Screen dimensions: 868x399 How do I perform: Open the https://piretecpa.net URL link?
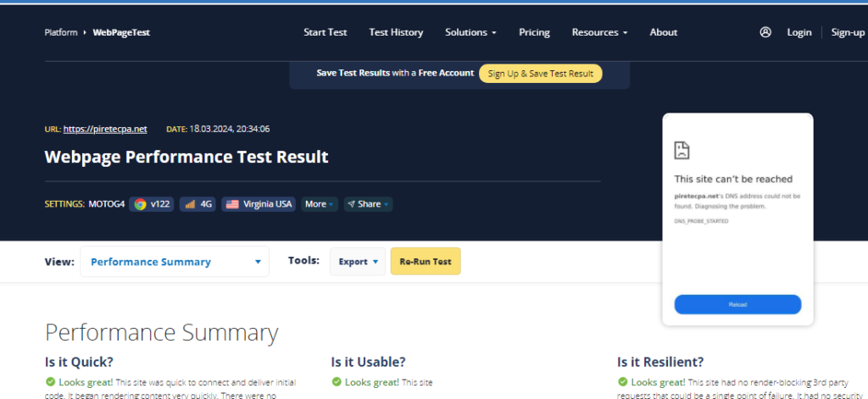105,129
